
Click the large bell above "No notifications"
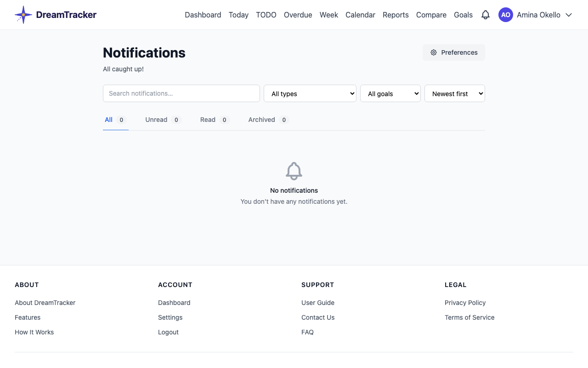tap(294, 171)
